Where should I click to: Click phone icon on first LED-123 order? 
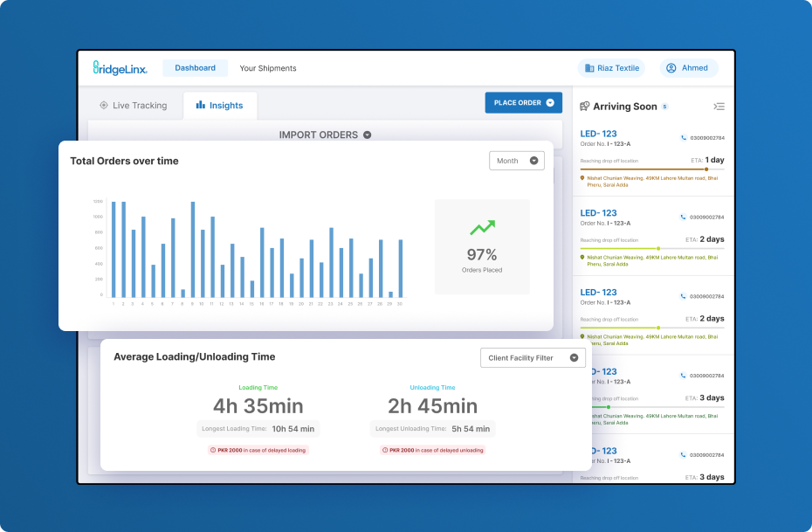683,138
